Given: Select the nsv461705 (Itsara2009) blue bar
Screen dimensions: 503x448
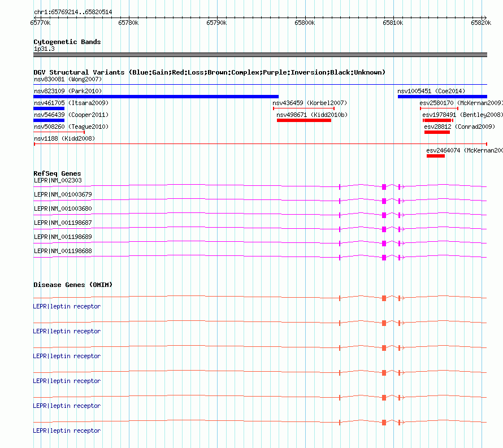Looking at the screenshot, I should pos(49,108).
